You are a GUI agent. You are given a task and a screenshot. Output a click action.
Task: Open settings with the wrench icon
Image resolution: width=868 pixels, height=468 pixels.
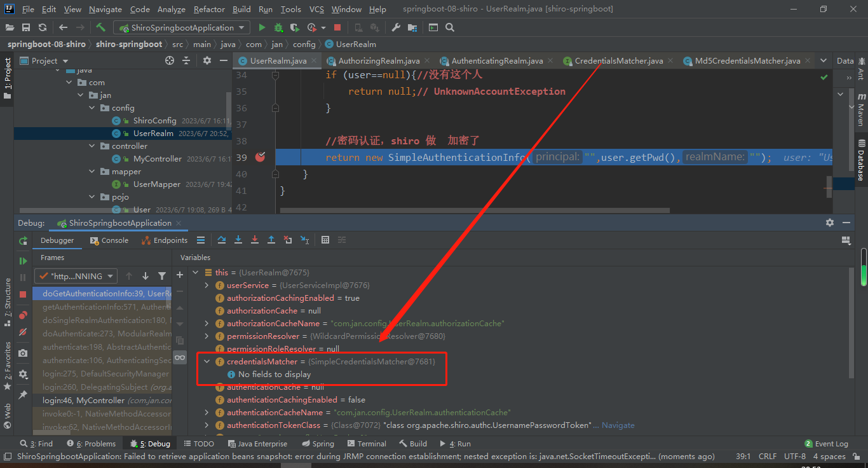[x=397, y=27]
